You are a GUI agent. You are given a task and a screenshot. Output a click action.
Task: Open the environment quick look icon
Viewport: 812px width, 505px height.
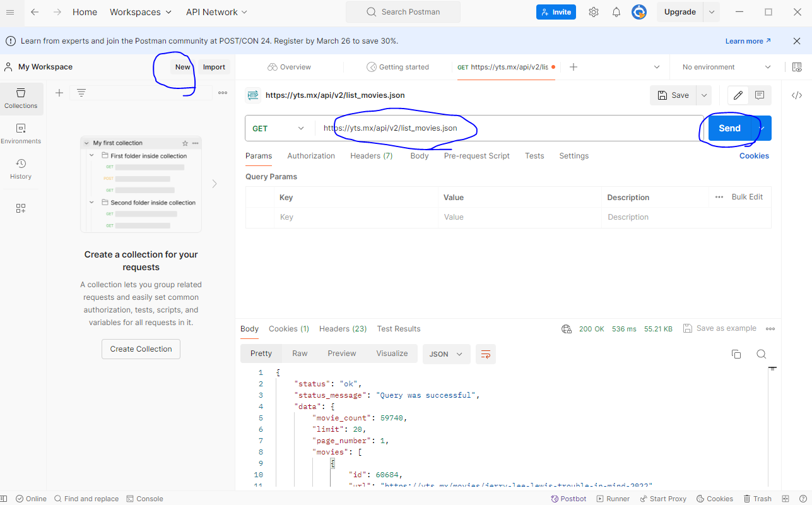point(797,67)
